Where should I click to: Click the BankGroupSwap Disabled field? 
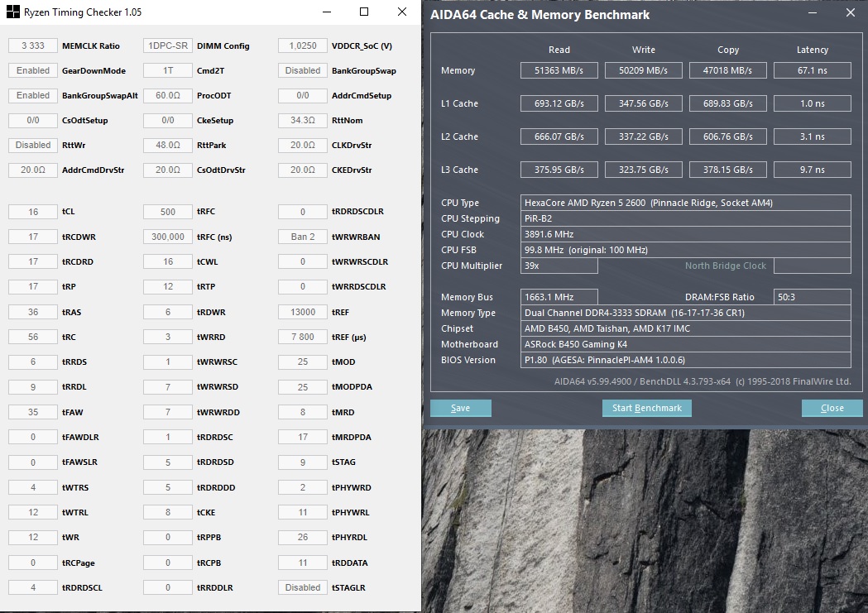tap(303, 71)
